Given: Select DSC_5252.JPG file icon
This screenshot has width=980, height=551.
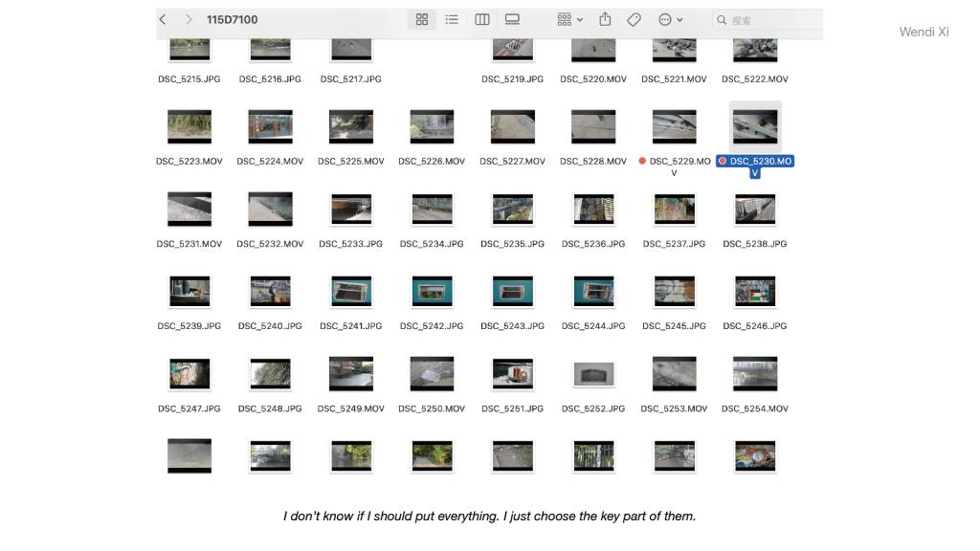Looking at the screenshot, I should (593, 374).
